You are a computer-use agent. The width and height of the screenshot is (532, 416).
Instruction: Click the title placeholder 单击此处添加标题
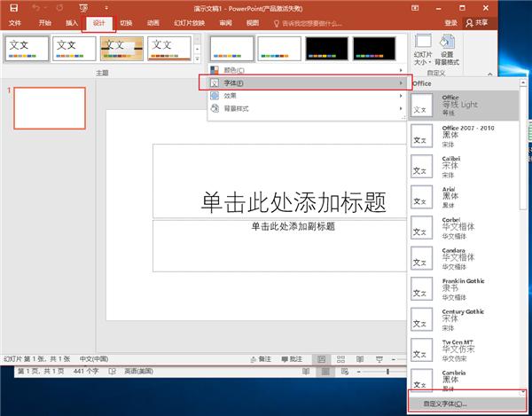click(x=293, y=201)
